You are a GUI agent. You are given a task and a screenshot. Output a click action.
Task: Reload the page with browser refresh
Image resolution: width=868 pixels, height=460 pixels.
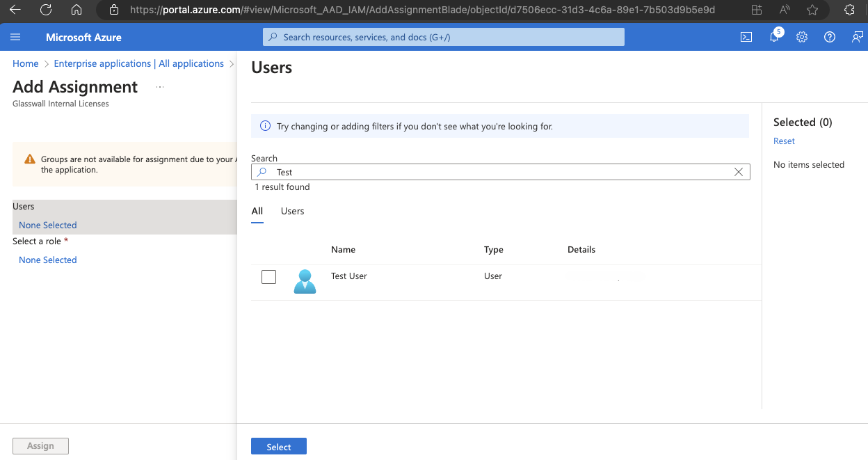(x=46, y=10)
